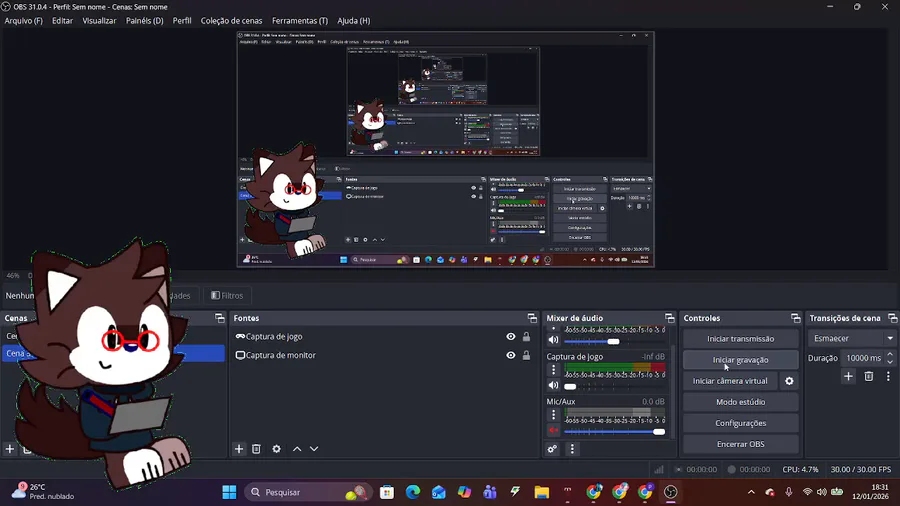Click the Pesquisar taskbar search box
Screen dimensions: 900x506
click(309, 492)
